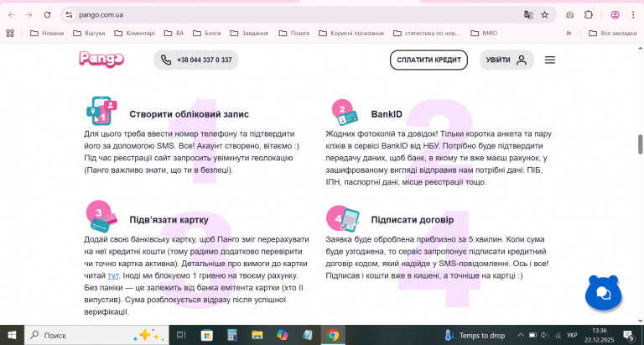
Task: Open the hamburger site menu
Action: point(550,60)
